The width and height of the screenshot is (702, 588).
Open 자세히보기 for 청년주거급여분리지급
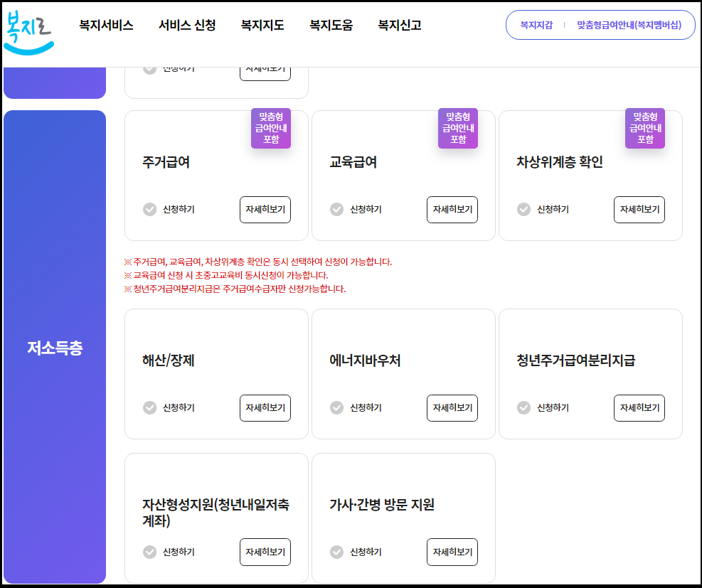click(639, 408)
